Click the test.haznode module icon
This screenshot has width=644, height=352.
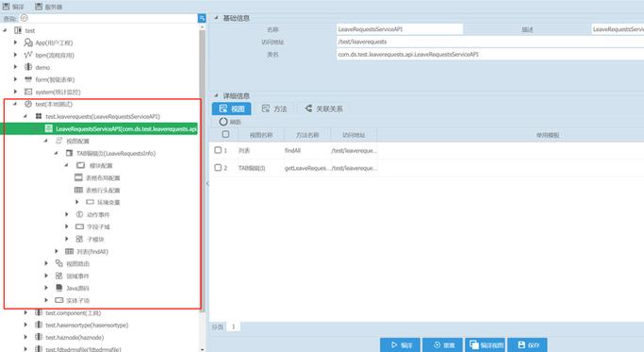point(39,337)
